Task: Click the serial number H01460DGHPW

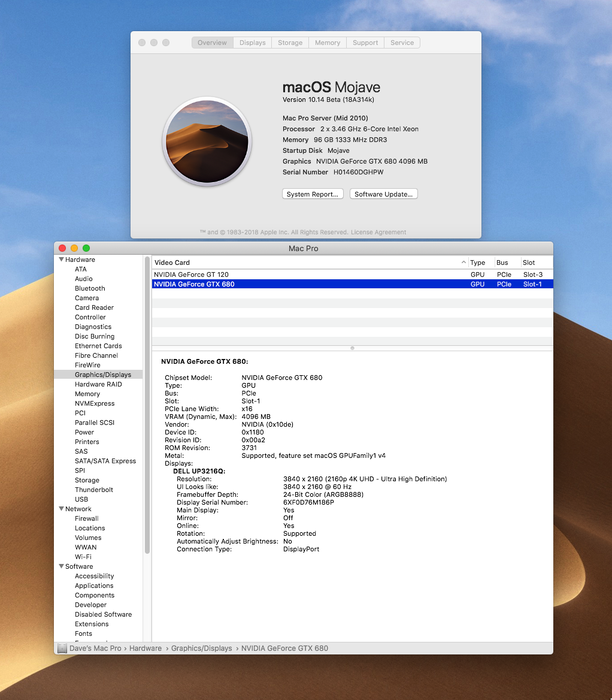Action: click(358, 172)
